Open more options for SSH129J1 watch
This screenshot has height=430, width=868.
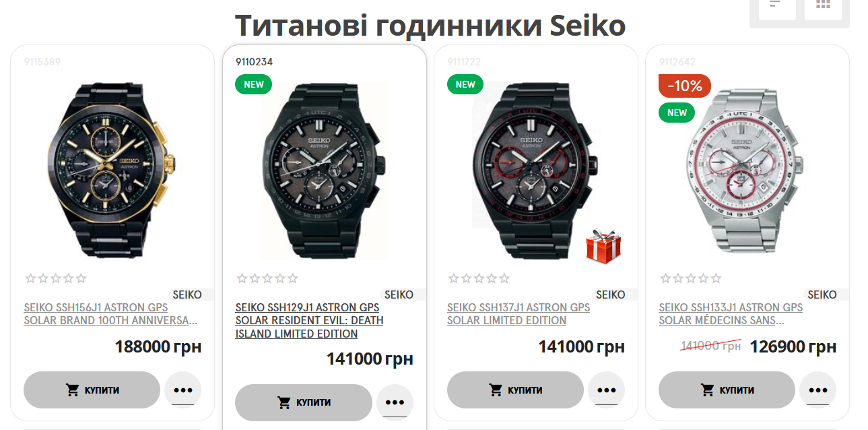coord(395,402)
